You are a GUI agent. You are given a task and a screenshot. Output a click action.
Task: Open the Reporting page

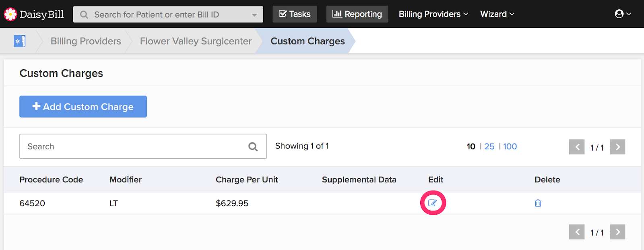(357, 14)
